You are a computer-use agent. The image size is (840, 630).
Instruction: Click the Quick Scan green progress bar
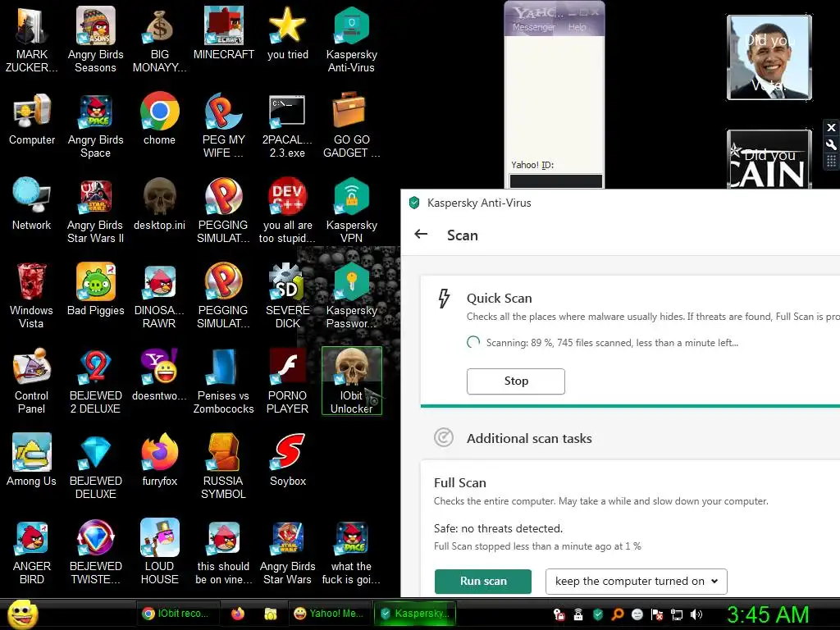pyautogui.click(x=630, y=406)
